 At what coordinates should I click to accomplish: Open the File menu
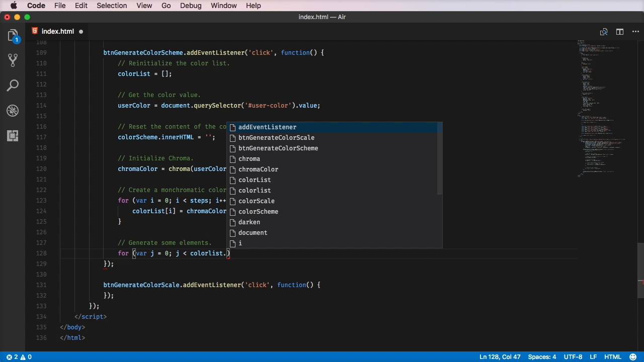coord(60,6)
